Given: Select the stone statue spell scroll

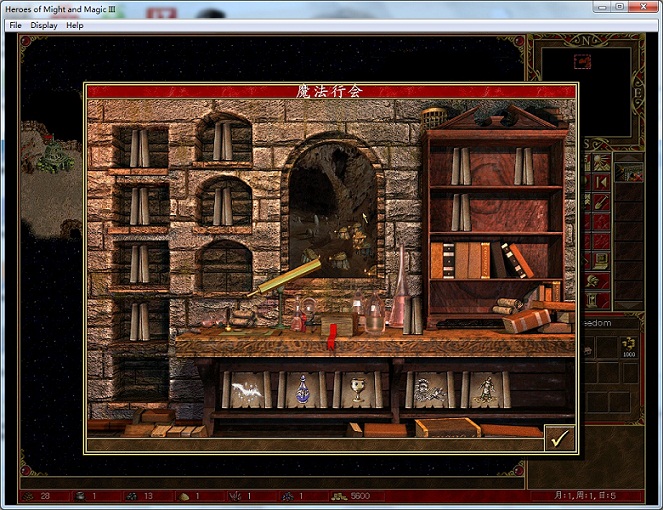Looking at the screenshot, I should click(x=485, y=390).
